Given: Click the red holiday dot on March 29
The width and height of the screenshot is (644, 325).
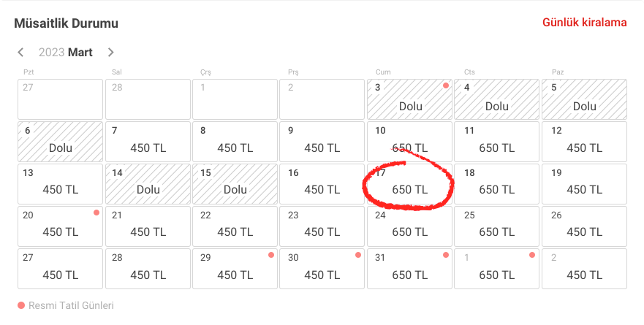Looking at the screenshot, I should pos(271,255).
